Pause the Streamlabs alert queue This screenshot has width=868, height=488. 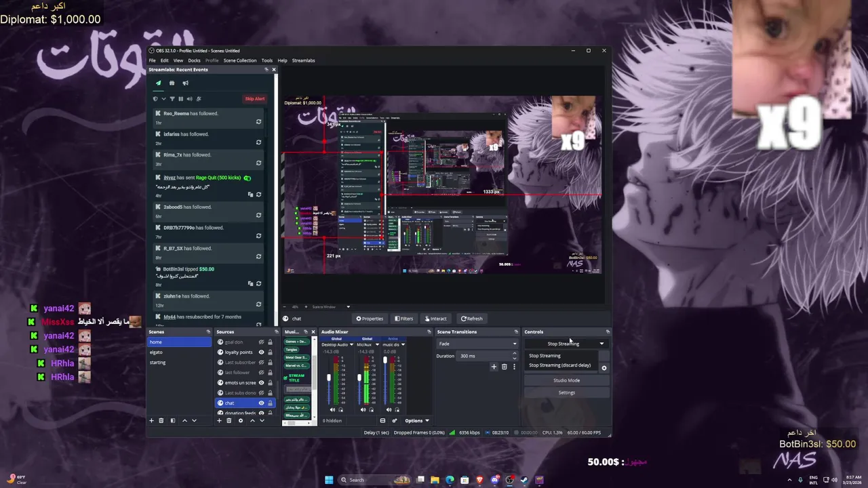pos(180,99)
